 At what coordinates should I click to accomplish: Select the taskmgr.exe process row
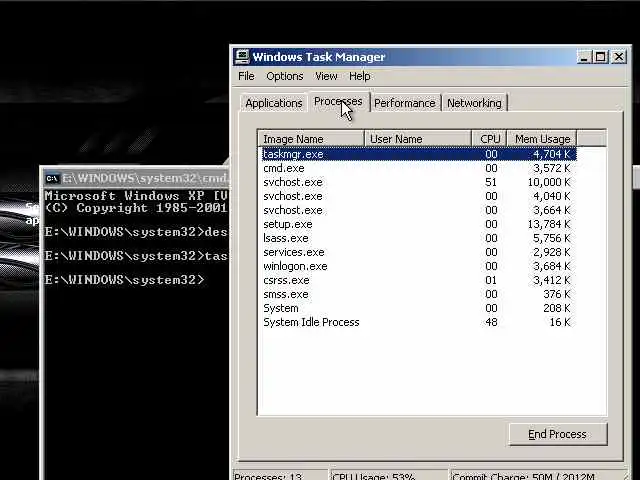click(418, 154)
